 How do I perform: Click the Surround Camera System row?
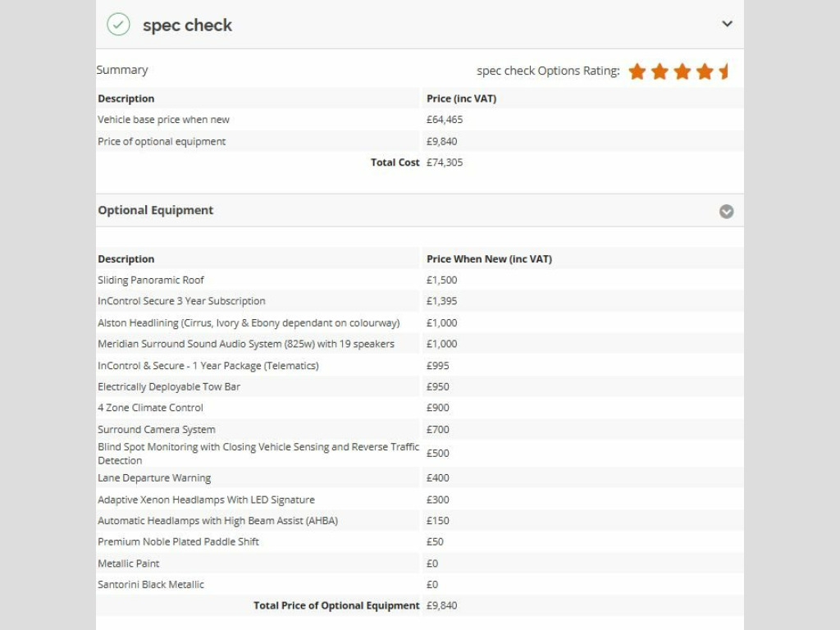[157, 430]
